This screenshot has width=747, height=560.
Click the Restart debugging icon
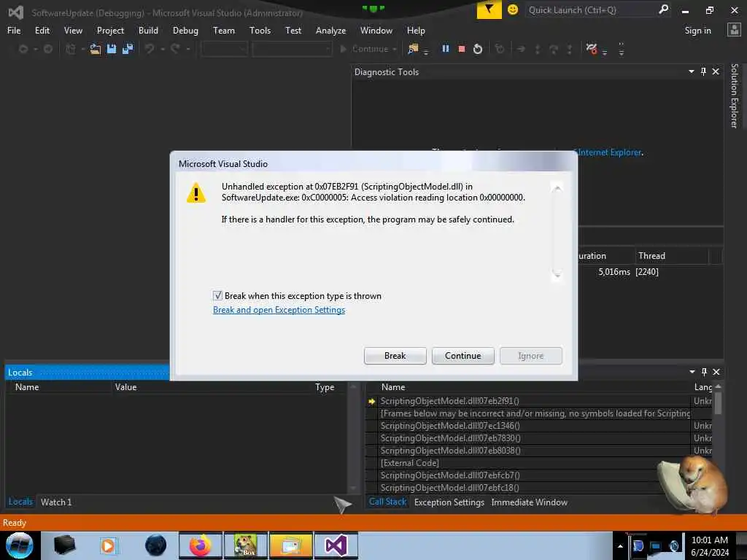(x=477, y=49)
